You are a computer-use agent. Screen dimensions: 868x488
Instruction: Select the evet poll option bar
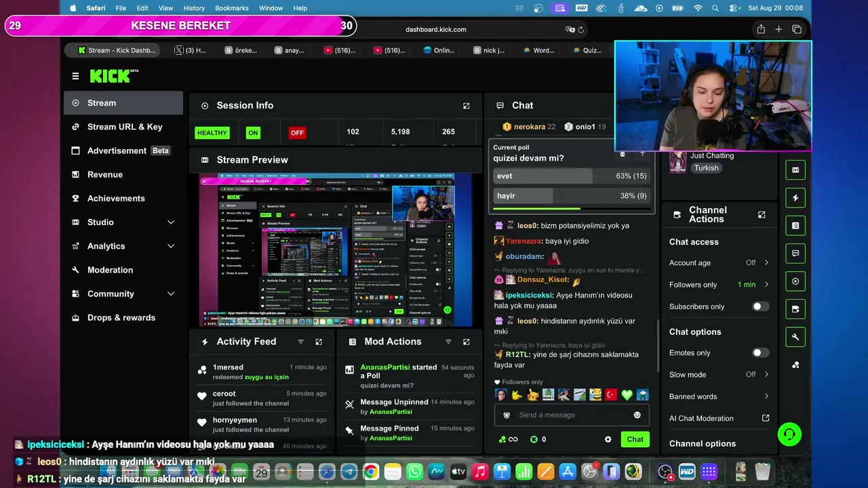coord(571,176)
